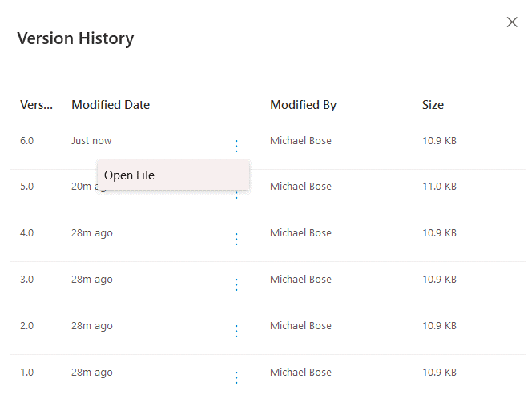532x411 pixels.
Task: Sort by the Size column header
Action: (433, 105)
